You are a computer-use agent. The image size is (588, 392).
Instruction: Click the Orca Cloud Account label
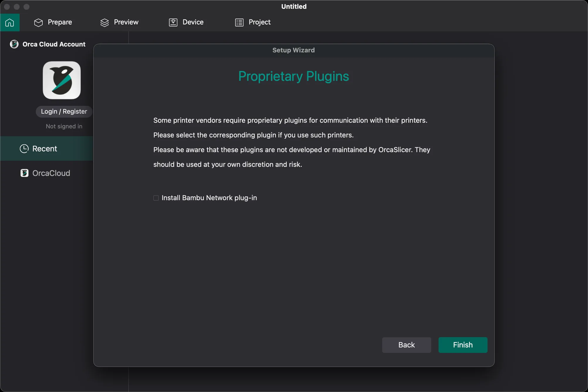tap(54, 44)
